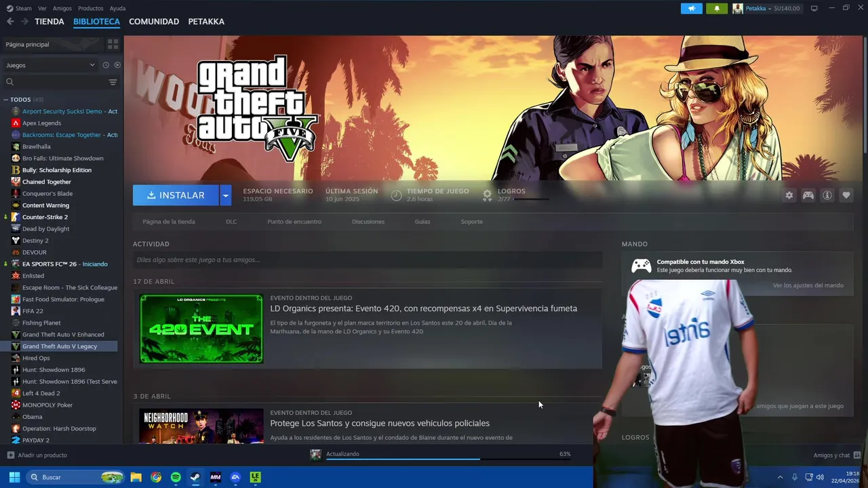Switch to Big Picture mode monitor icon
The height and width of the screenshot is (488, 868).
point(814,8)
